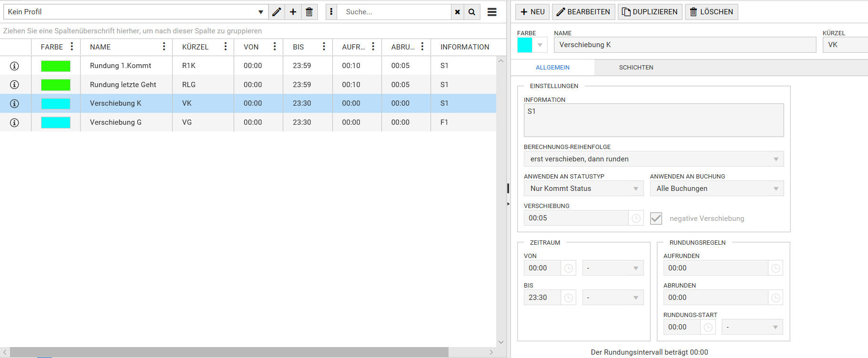Click clock icon of Aufrunden field
Image resolution: width=868 pixels, height=358 pixels.
[x=776, y=268]
